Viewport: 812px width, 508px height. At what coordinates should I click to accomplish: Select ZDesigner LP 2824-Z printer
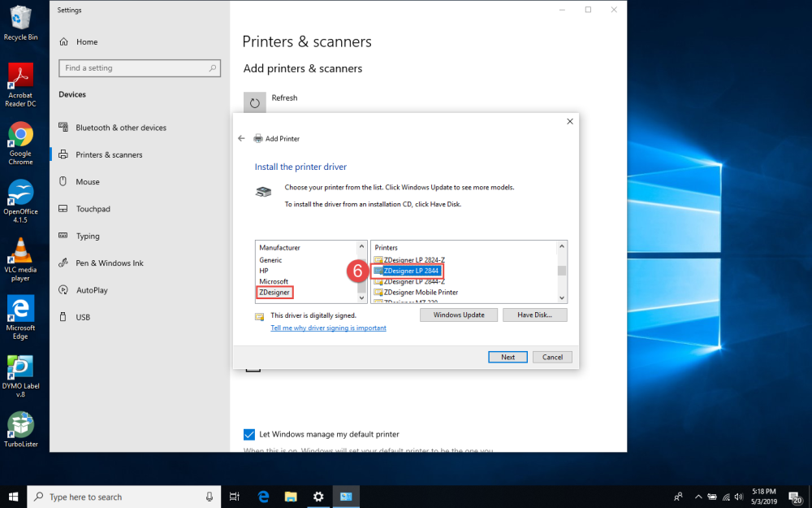coord(414,260)
